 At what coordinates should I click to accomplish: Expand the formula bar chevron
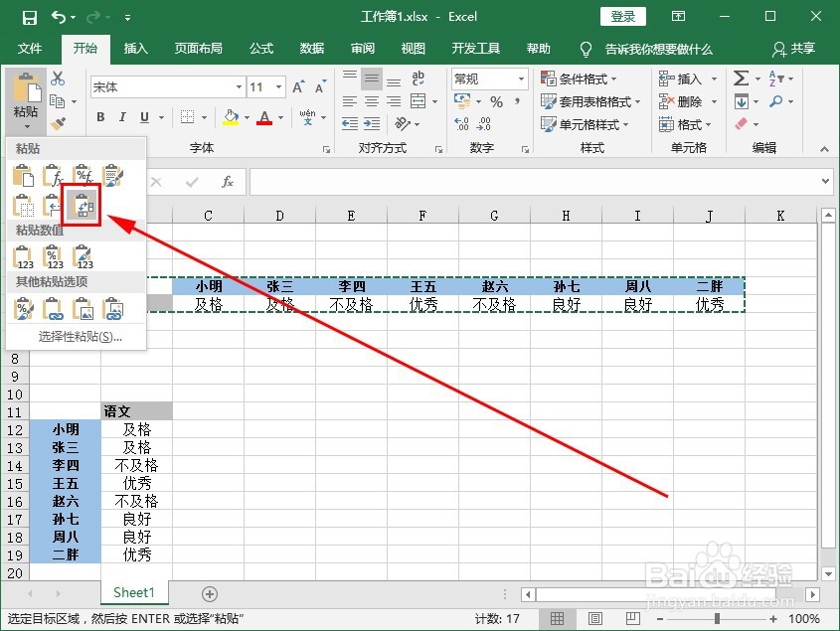tap(825, 182)
